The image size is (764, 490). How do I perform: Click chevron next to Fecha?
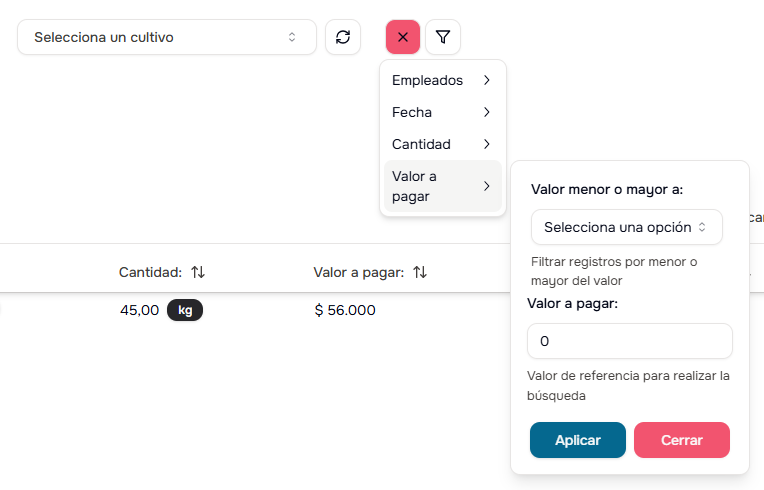pyautogui.click(x=486, y=112)
